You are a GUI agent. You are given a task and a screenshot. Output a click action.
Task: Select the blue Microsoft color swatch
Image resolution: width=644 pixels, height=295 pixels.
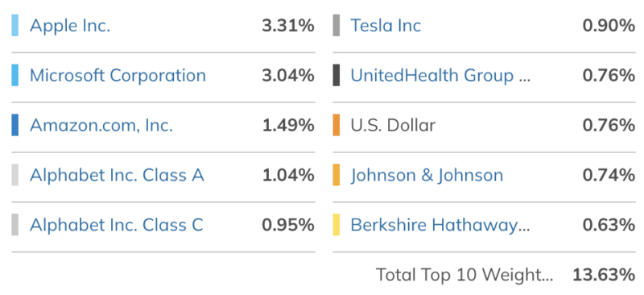[14, 75]
